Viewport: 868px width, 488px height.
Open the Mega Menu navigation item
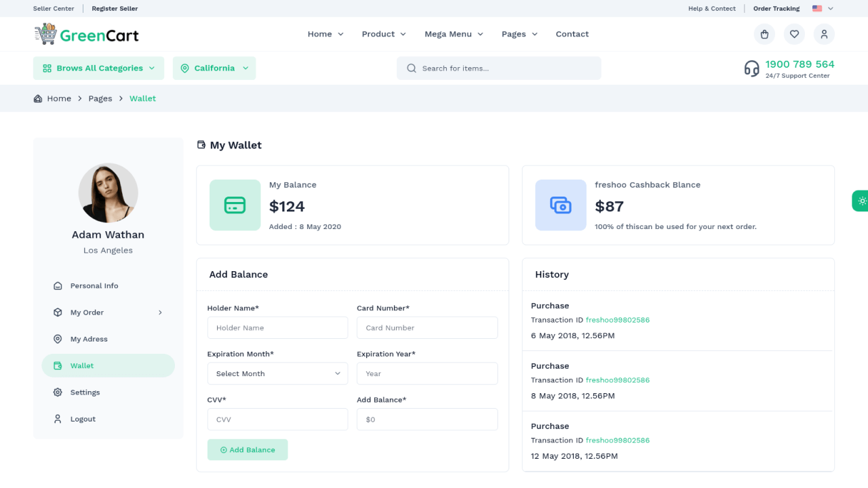(x=454, y=34)
